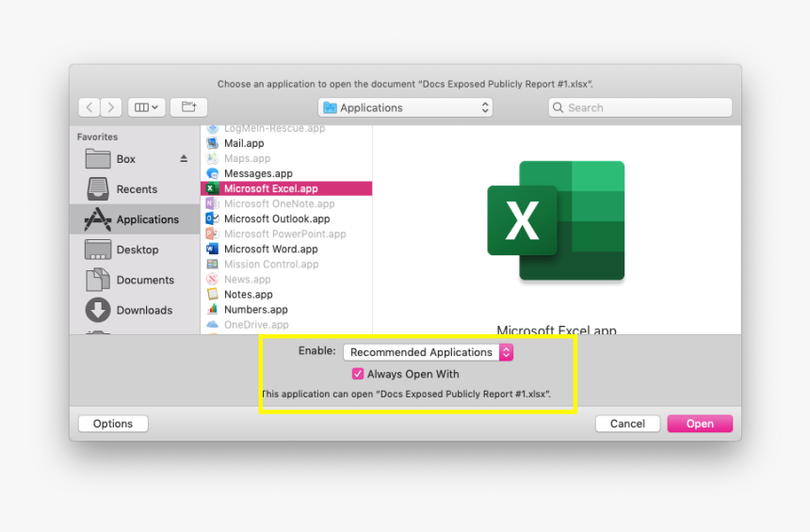The height and width of the screenshot is (532, 810).
Task: Click the large Excel preview icon
Action: (557, 220)
